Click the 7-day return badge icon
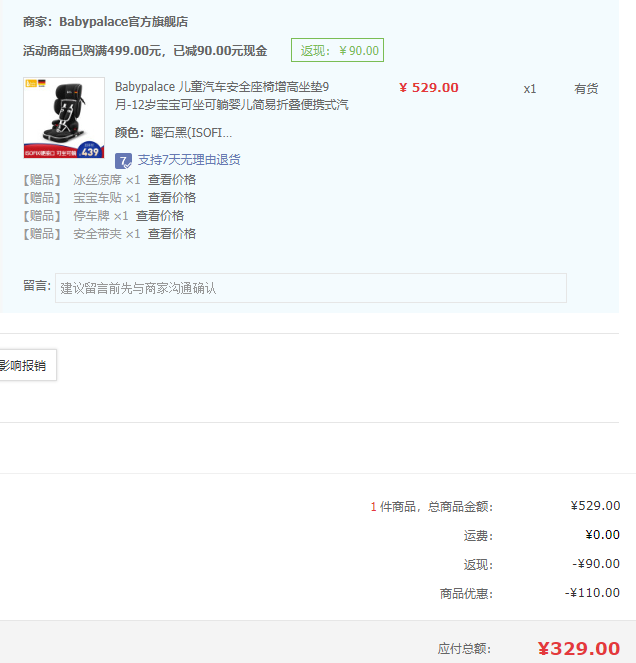 123,161
